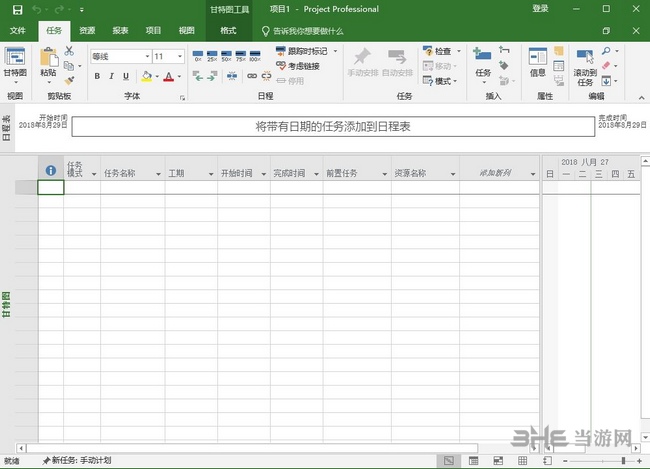Viewport: 650px width, 469px height.
Task: Mark the task 0% complete
Action: coord(198,56)
